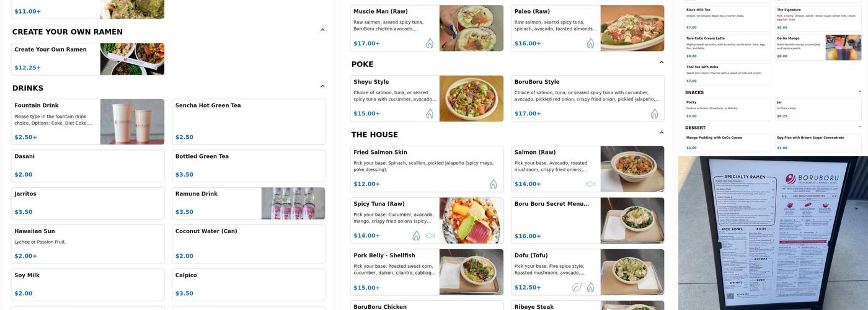The image size is (868, 310).
Task: Click the flame icon on Paleo (Raw)
Action: [590, 43]
